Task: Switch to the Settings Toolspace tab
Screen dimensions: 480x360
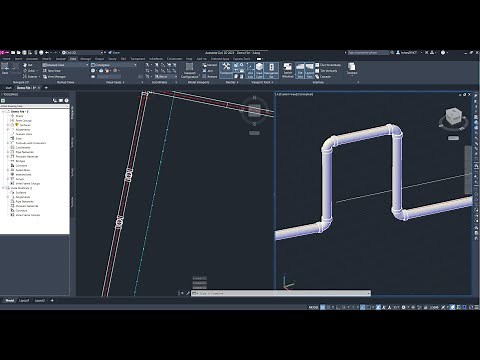Action: [73, 143]
